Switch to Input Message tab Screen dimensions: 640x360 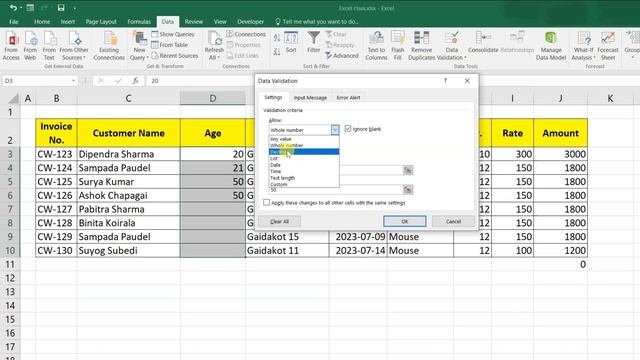pyautogui.click(x=310, y=98)
